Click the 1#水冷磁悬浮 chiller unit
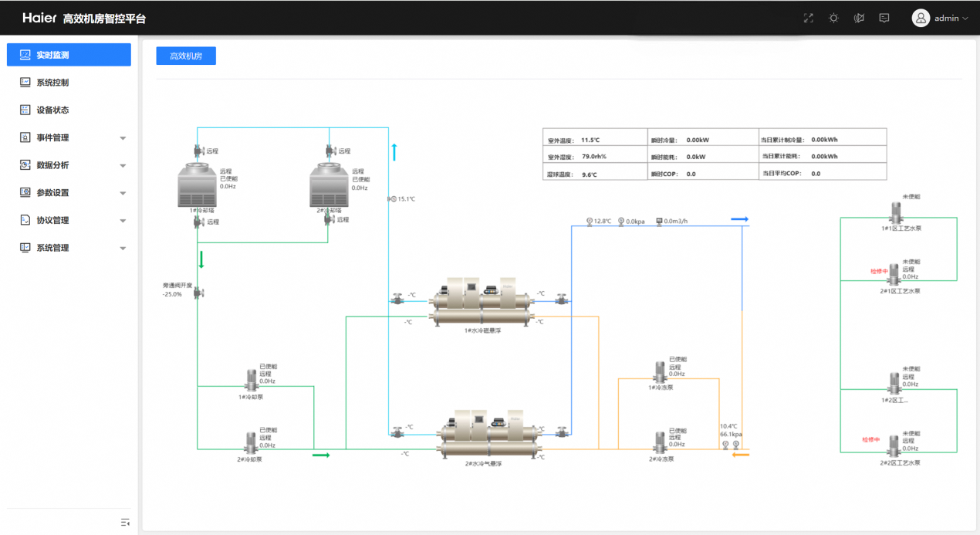Image resolution: width=980 pixels, height=535 pixels. click(482, 302)
